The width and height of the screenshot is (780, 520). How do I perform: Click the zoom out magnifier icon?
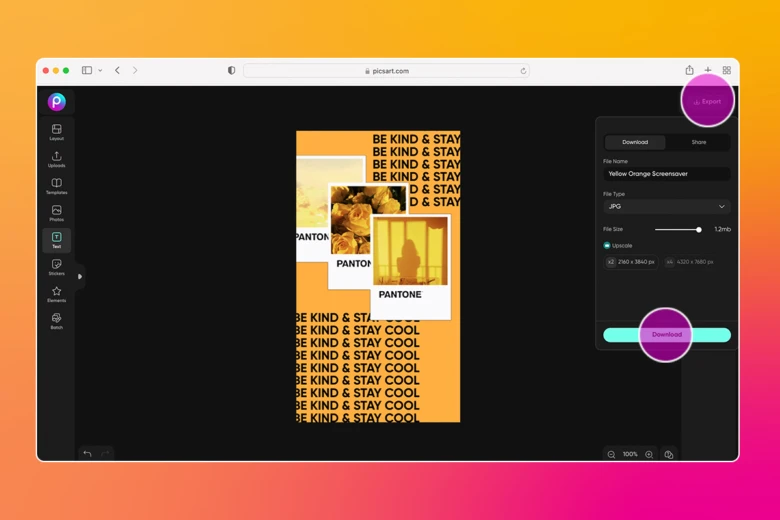[x=611, y=454]
